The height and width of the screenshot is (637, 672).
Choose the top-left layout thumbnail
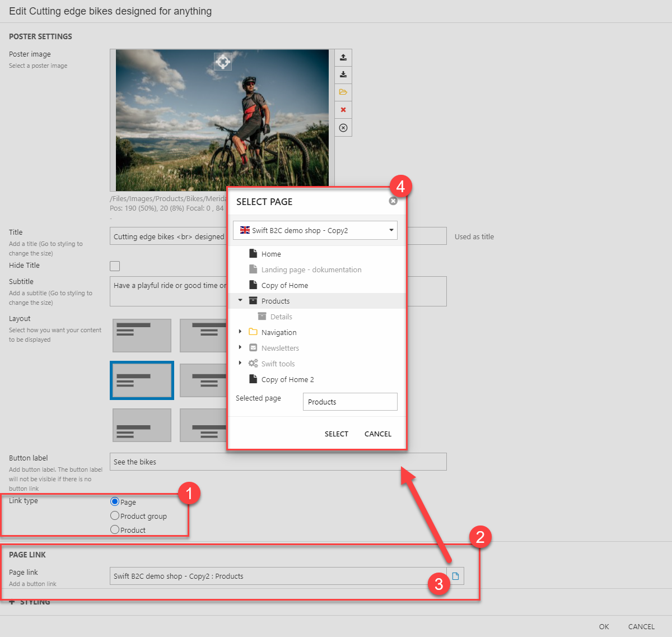point(142,336)
